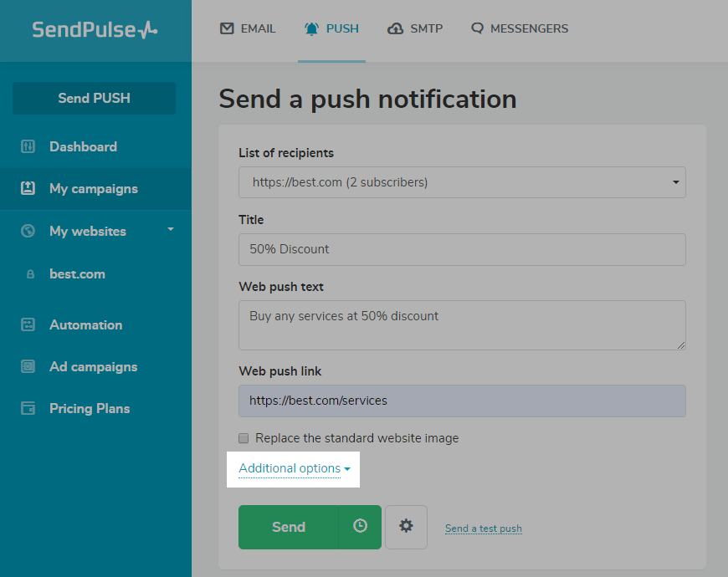
Task: Click the Automation sidebar icon
Action: (28, 325)
